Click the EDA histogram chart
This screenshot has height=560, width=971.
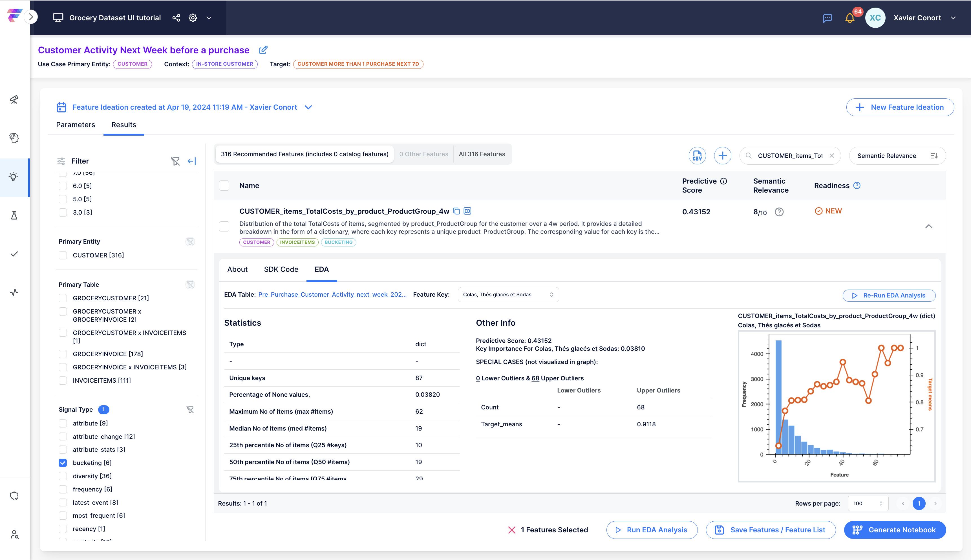point(837,406)
